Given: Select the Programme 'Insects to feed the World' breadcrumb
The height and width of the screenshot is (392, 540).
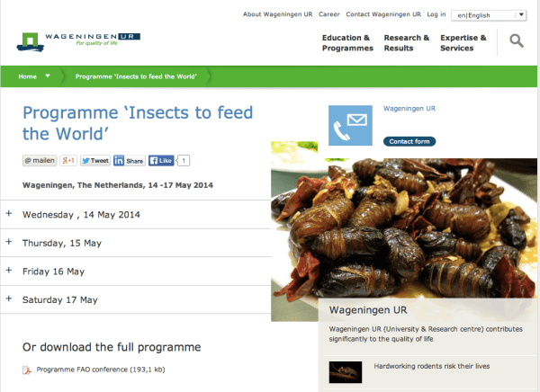Looking at the screenshot, I should tap(136, 76).
